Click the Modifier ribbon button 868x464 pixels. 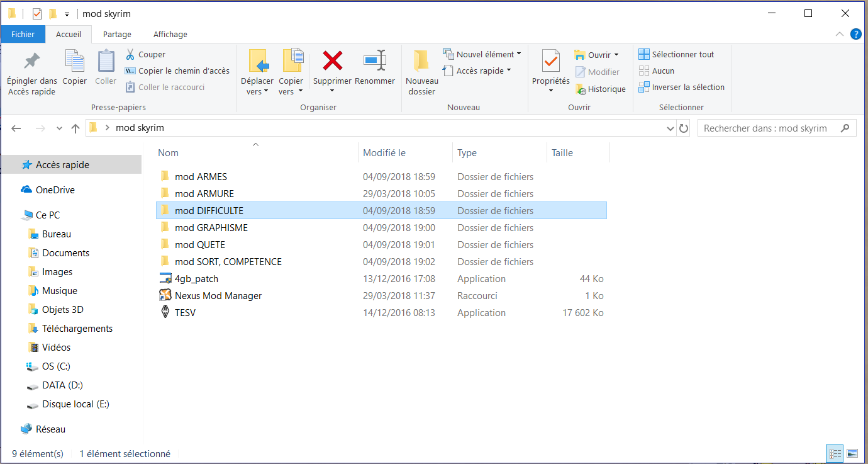point(597,72)
